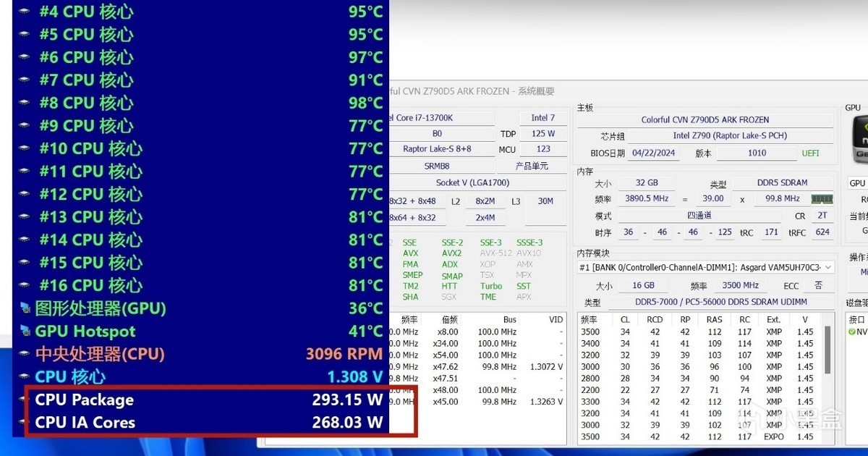
Task: Click the Intel Z790 (Raptor Lake-S PCH) chipset field
Action: click(x=730, y=136)
